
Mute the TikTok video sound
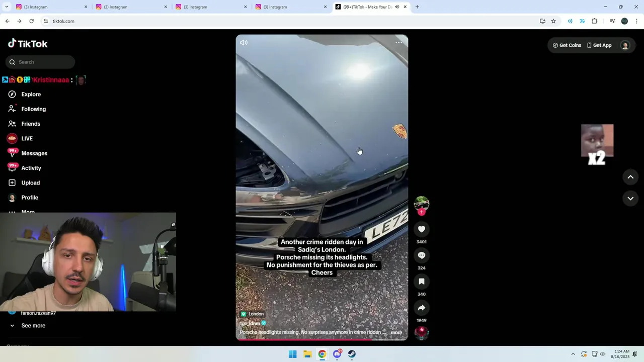pos(244,43)
